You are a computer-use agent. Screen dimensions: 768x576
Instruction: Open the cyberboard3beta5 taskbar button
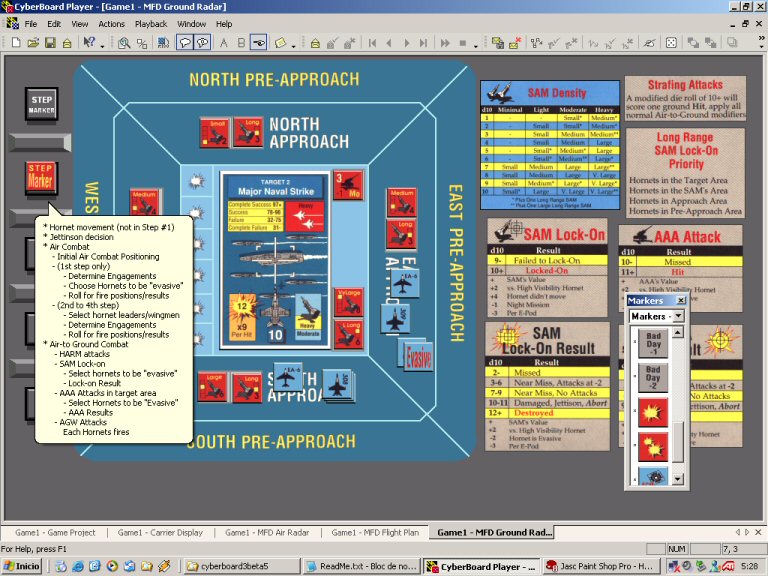[241, 566]
